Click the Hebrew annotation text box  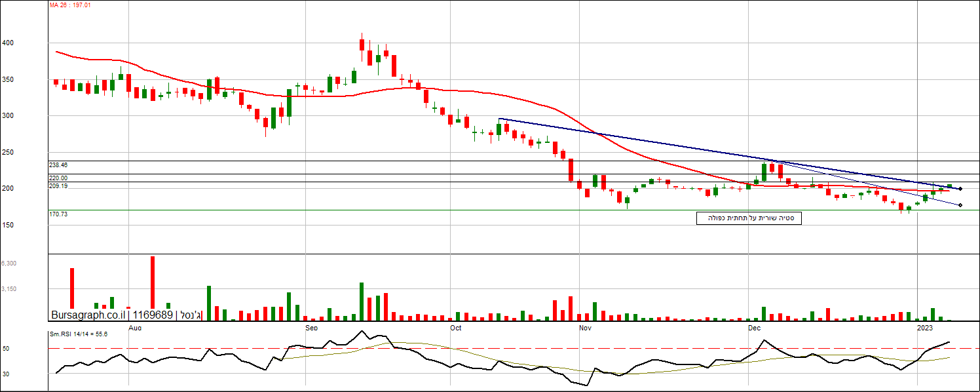[x=749, y=218]
